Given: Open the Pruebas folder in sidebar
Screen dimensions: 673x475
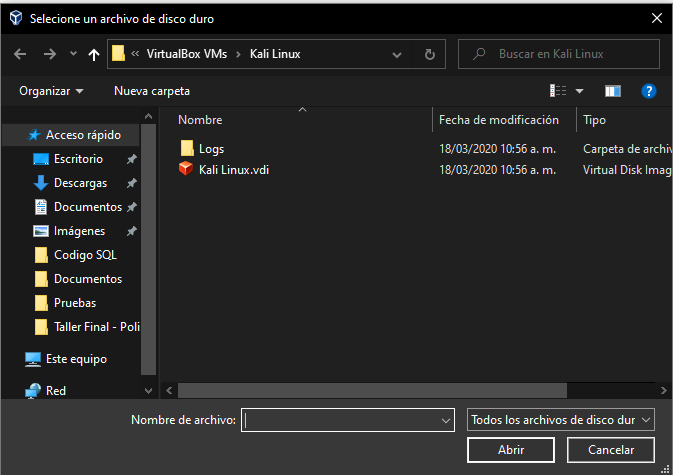Looking at the screenshot, I should 75,303.
